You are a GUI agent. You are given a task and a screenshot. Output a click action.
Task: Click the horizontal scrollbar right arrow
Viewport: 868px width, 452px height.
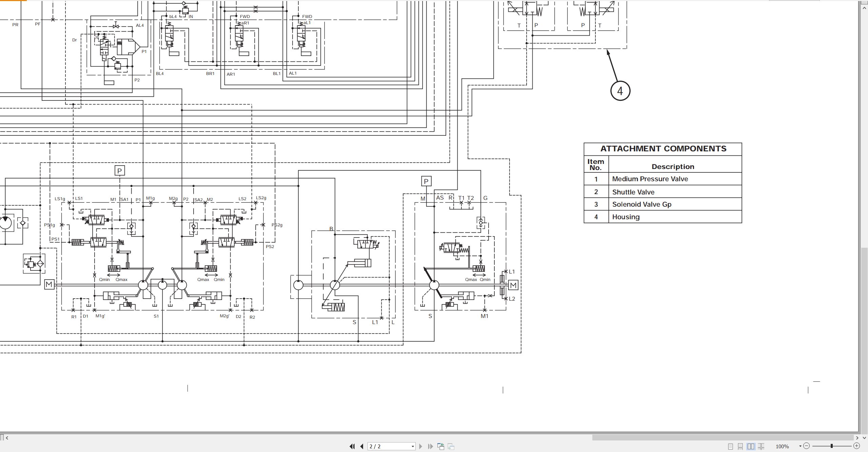pyautogui.click(x=857, y=438)
